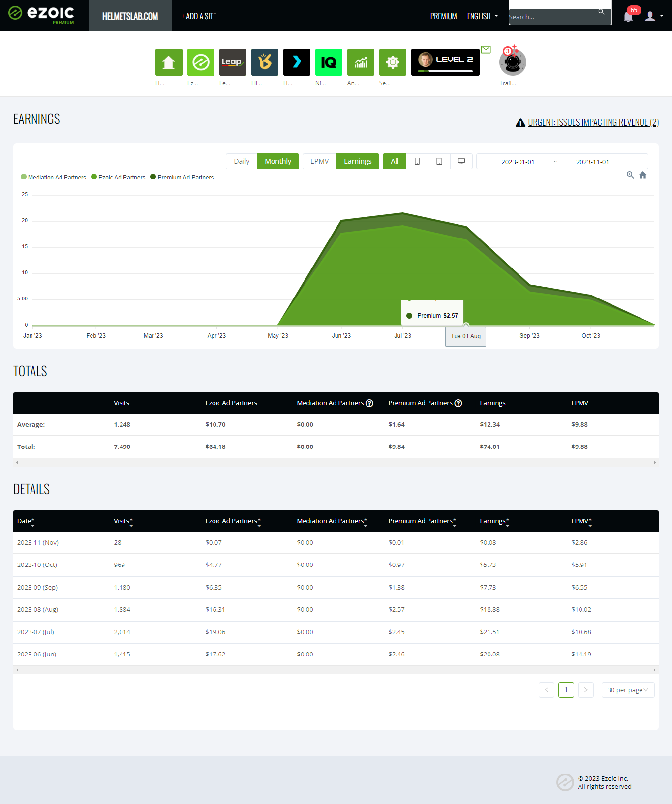Open the Analytics chart icon
The width and height of the screenshot is (672, 804).
361,62
